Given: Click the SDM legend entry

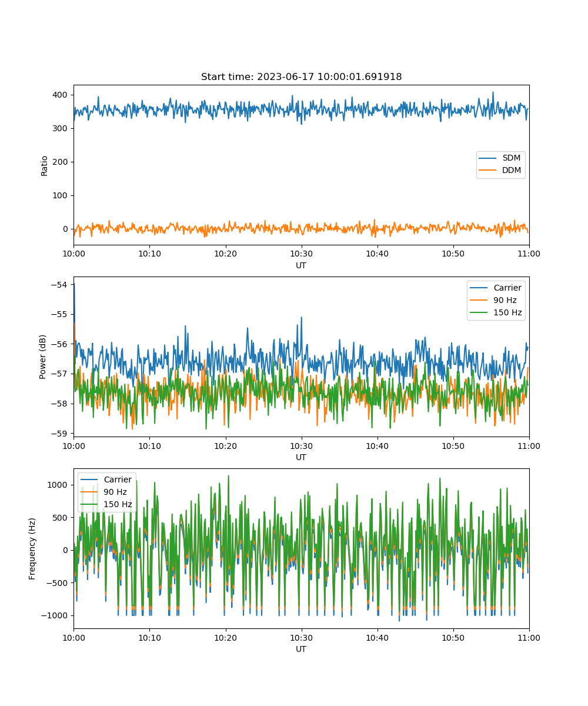Looking at the screenshot, I should tap(511, 158).
